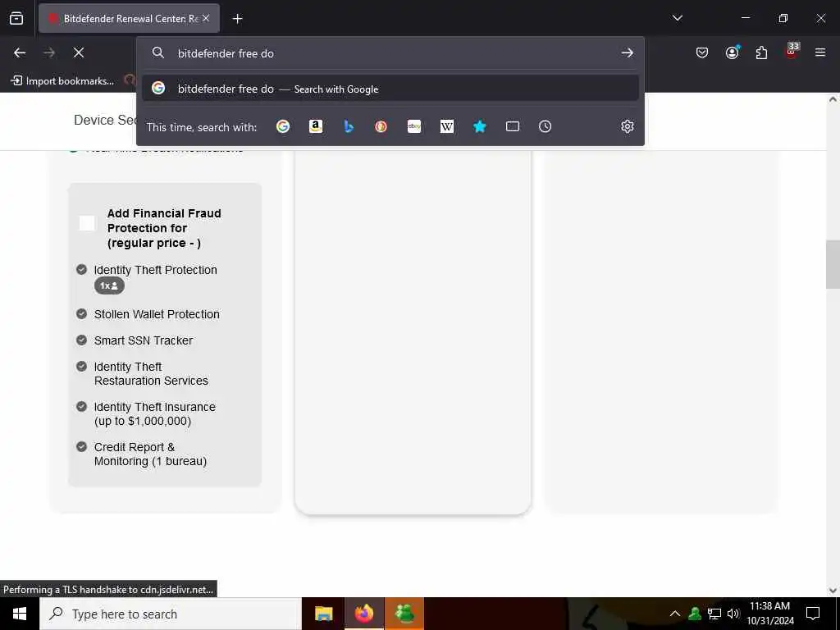Open the extension icon with badge 33
The image size is (840, 630).
(792, 52)
